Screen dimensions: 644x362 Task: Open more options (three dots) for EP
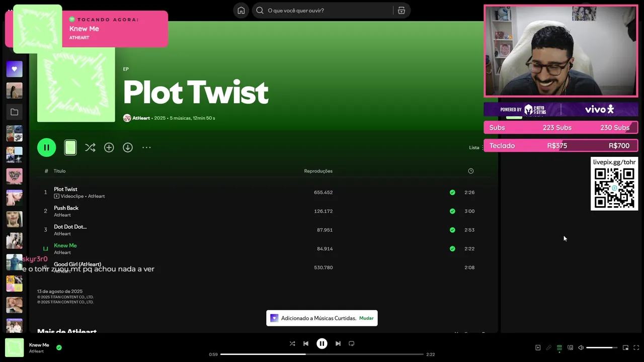[x=146, y=147]
